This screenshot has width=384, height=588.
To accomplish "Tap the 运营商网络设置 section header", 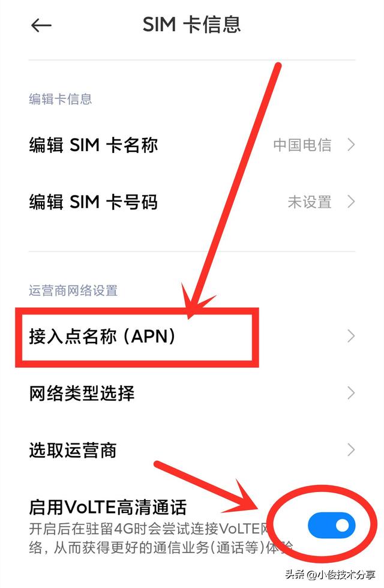I will (x=73, y=290).
